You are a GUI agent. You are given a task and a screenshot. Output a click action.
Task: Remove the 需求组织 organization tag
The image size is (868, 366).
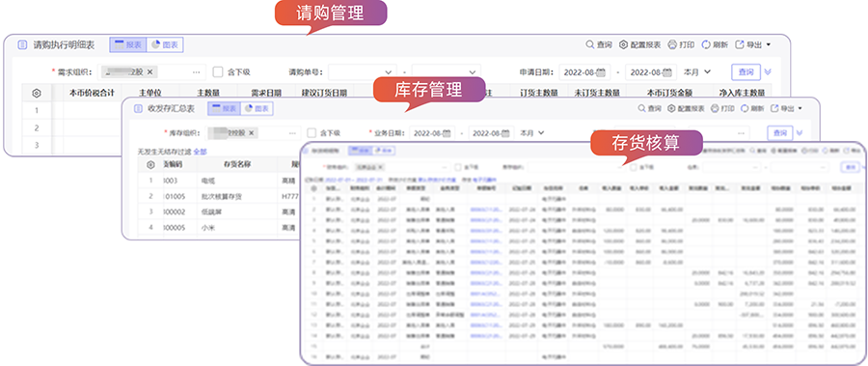click(x=150, y=71)
